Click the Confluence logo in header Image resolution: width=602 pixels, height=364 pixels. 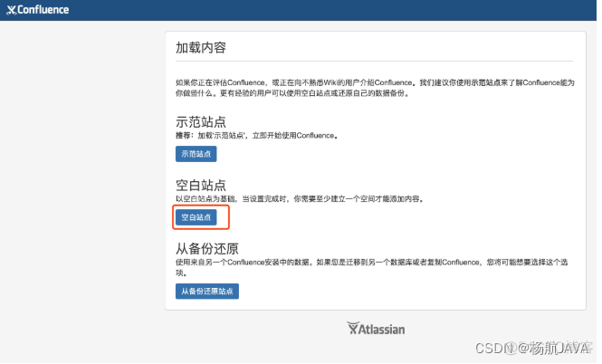click(38, 10)
